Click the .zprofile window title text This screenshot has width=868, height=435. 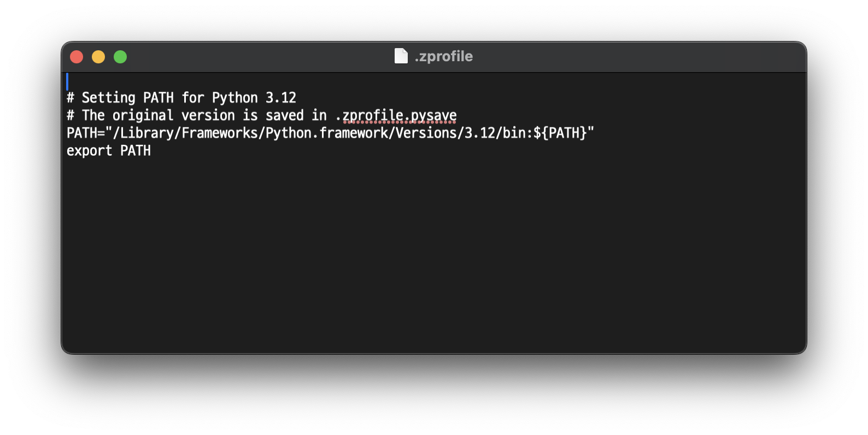click(x=444, y=56)
